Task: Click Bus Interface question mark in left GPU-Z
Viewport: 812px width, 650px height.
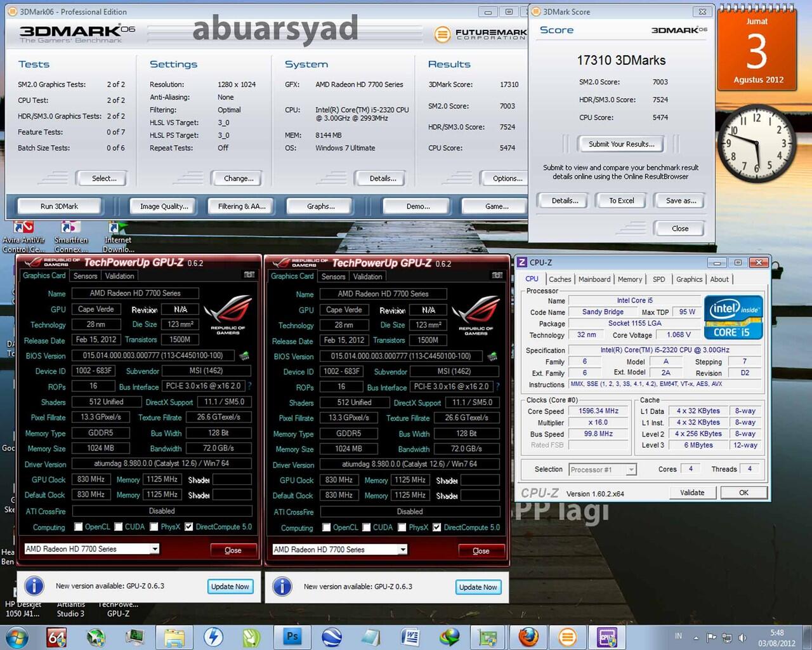Action: (x=249, y=386)
